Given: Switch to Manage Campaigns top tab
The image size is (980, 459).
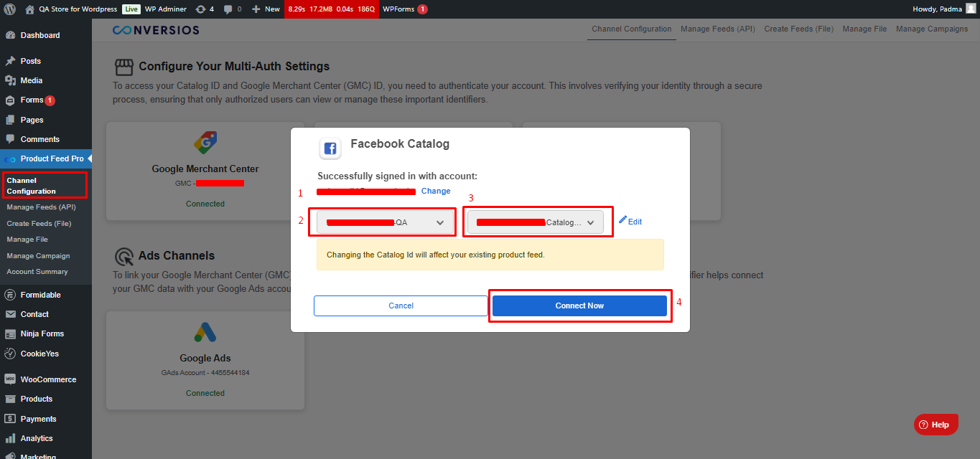Looking at the screenshot, I should point(932,29).
